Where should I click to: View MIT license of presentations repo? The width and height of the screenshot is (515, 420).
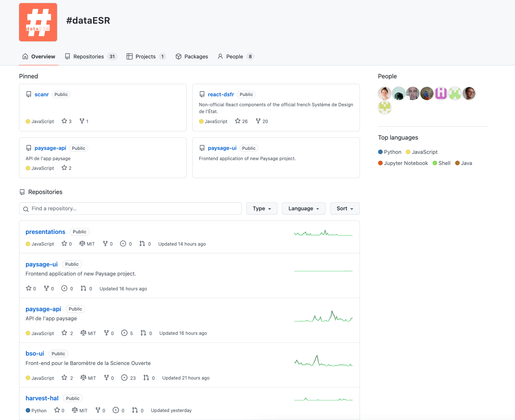87,244
